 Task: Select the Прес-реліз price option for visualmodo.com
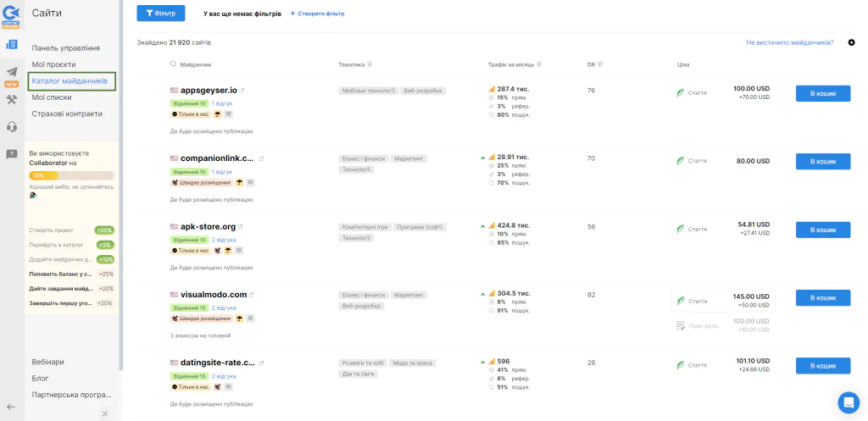(x=723, y=325)
